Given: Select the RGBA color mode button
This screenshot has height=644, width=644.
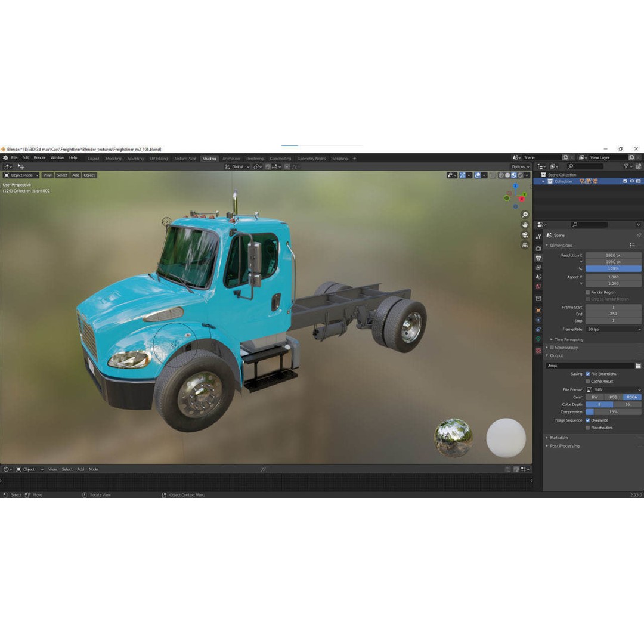Looking at the screenshot, I should pyautogui.click(x=631, y=397).
